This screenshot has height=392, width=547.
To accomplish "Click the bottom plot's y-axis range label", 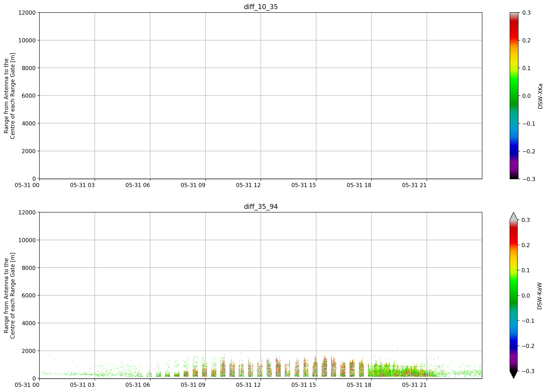I will click(x=9, y=295).
